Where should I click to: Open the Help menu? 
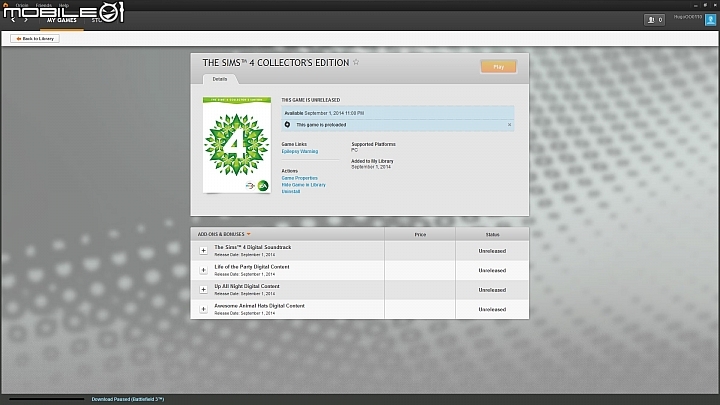pos(63,6)
